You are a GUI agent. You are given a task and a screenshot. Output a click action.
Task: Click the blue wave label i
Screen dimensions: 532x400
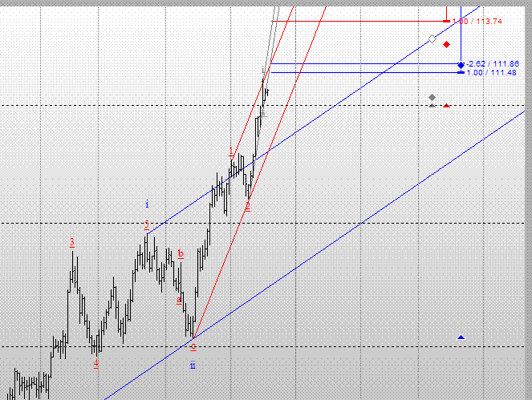tap(147, 205)
